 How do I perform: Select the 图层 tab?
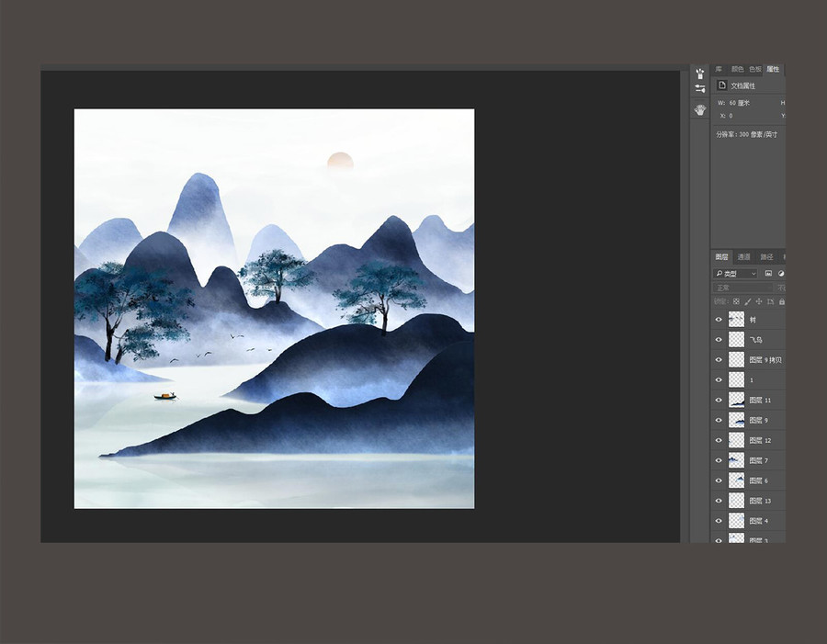point(721,257)
